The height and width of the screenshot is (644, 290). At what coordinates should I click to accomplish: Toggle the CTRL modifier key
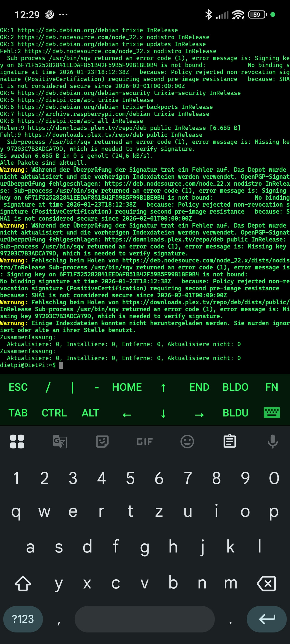(54, 413)
